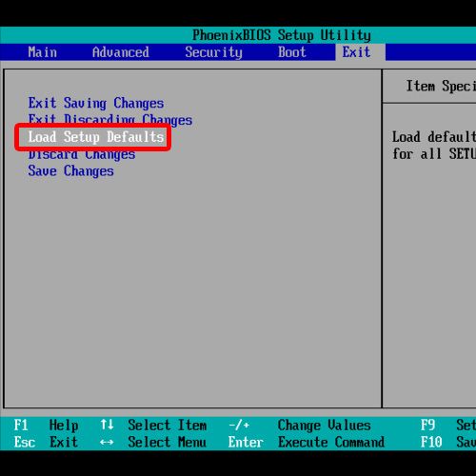Click the F1 Help legend entry
476x476 pixels.
[x=47, y=426]
